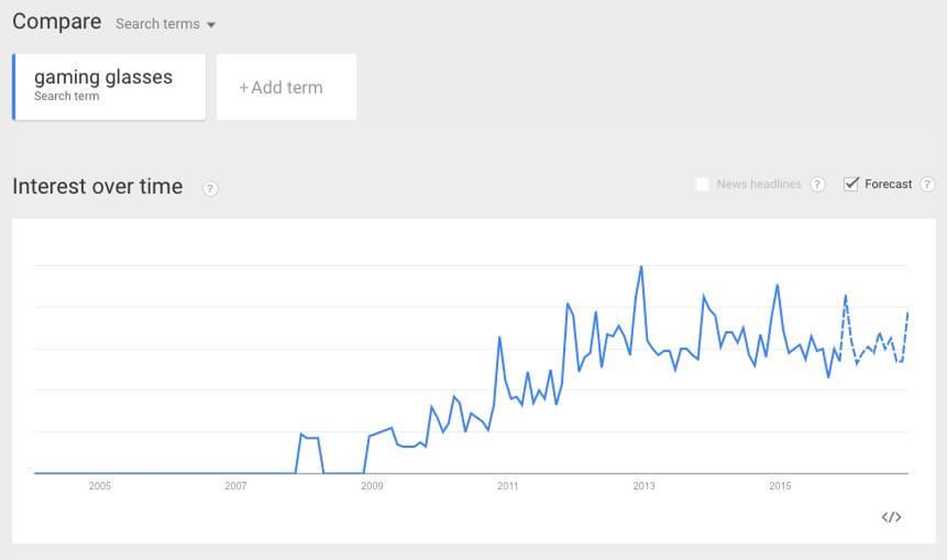Click the dashed forecast line segment
Screen dimensions: 949x560
pos(874,339)
